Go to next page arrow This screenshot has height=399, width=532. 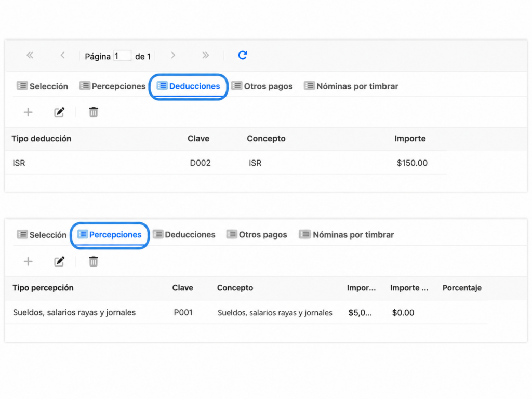pyautogui.click(x=173, y=55)
